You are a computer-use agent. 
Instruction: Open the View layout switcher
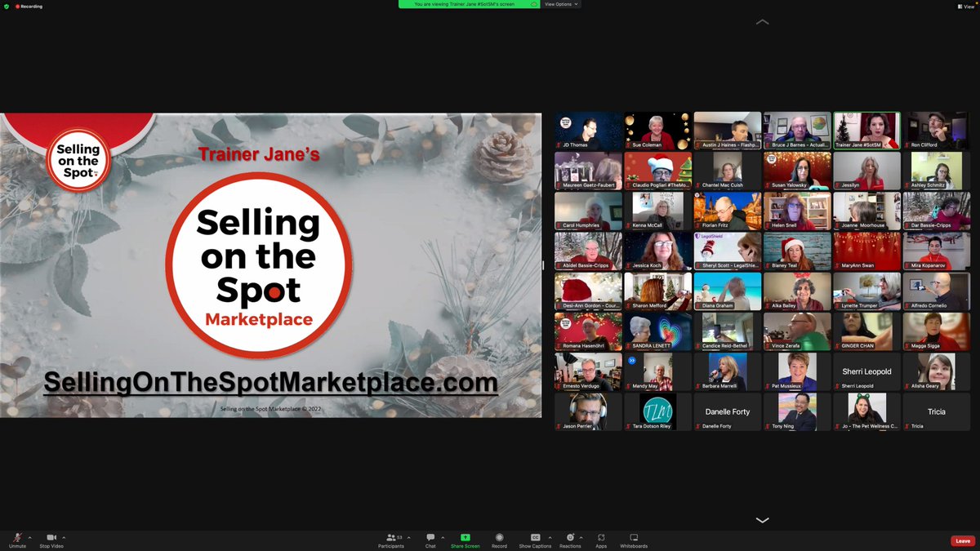point(965,6)
